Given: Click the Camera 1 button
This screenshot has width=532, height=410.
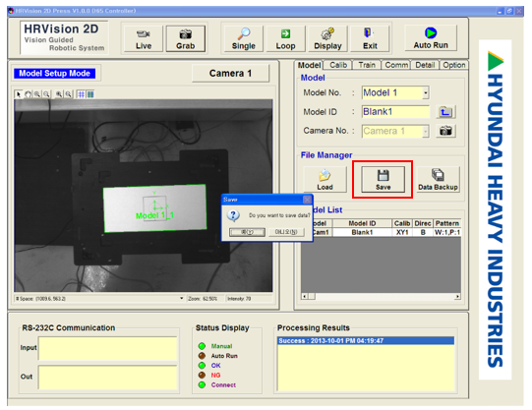Looking at the screenshot, I should [230, 74].
